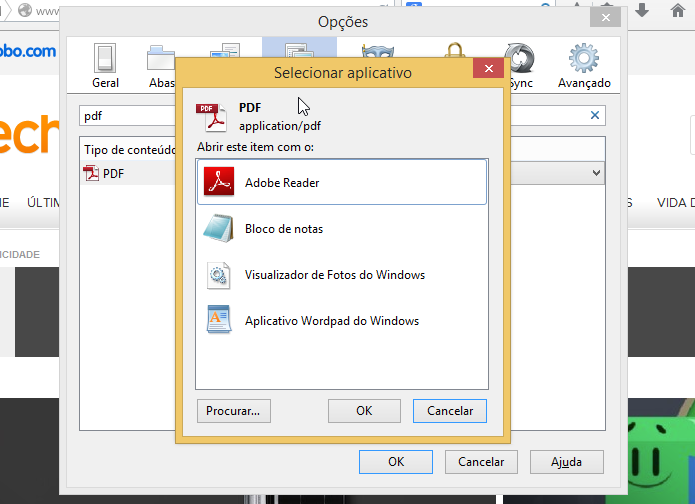Open the Geral options panel icon
This screenshot has width=695, height=504.
(105, 58)
